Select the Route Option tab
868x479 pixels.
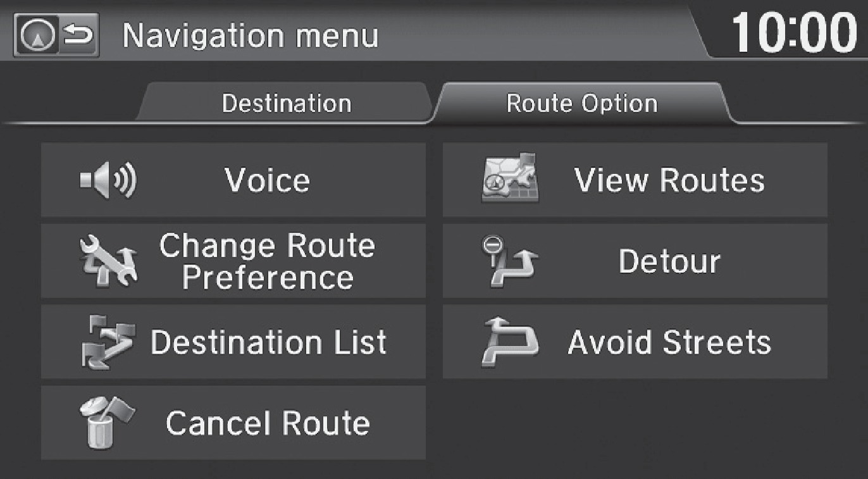pyautogui.click(x=581, y=104)
